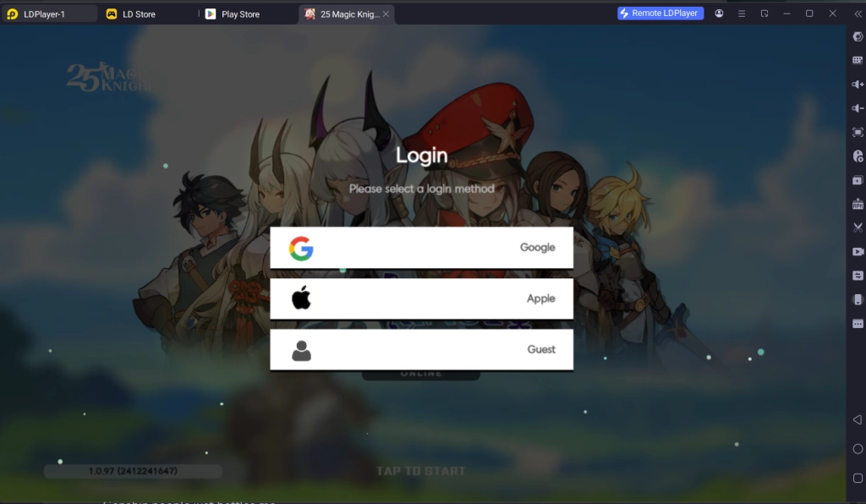Open LDPlayer settings hexagon icon

click(858, 36)
